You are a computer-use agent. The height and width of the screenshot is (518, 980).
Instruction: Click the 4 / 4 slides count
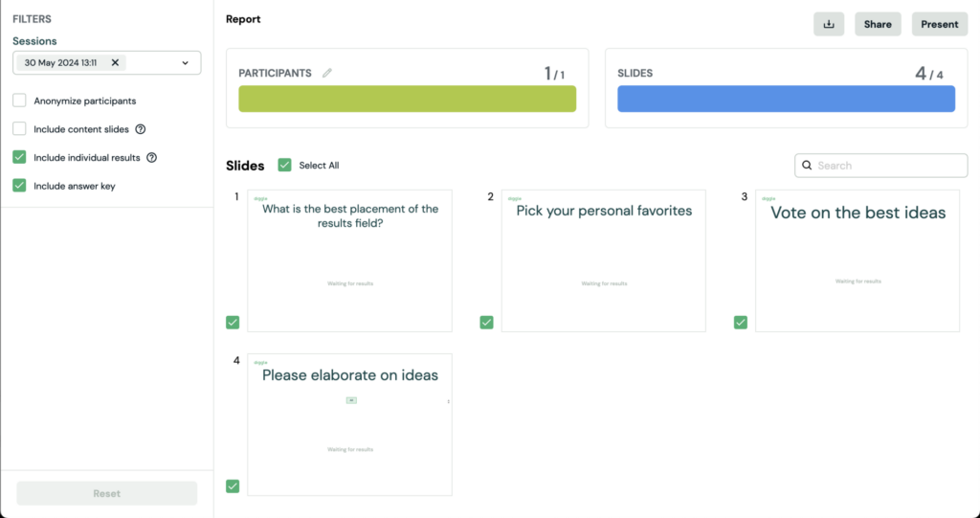(x=928, y=74)
